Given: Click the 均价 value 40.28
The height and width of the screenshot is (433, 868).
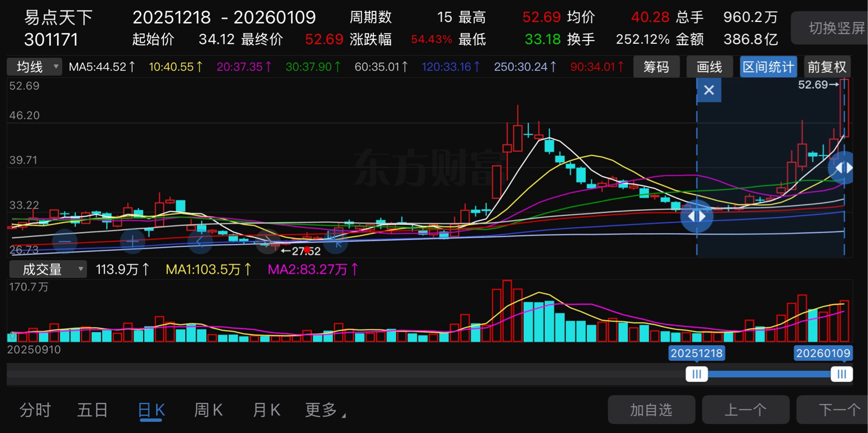Looking at the screenshot, I should [650, 17].
